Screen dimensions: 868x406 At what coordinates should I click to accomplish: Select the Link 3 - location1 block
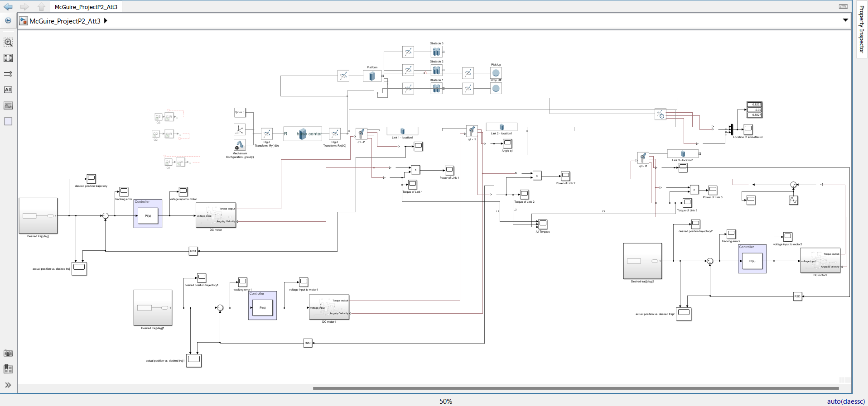[x=683, y=154]
